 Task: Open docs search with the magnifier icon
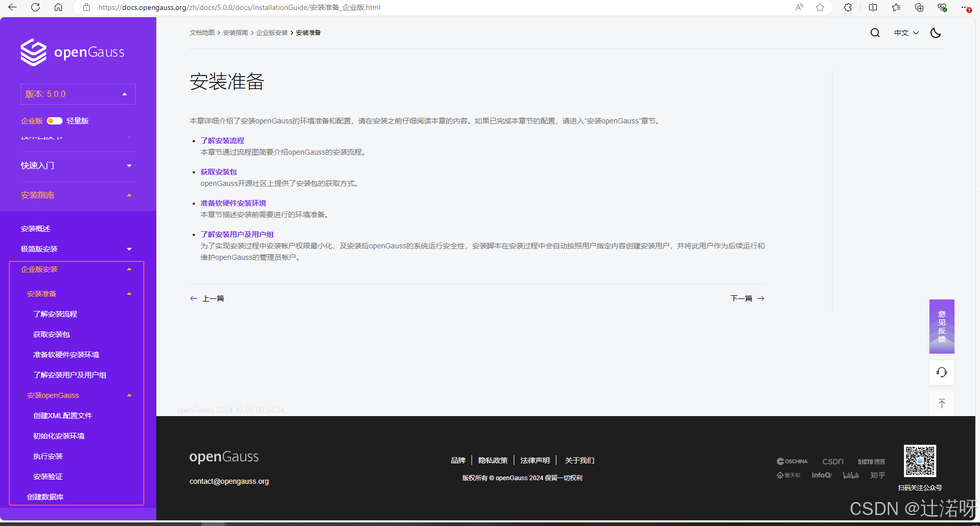click(x=875, y=32)
